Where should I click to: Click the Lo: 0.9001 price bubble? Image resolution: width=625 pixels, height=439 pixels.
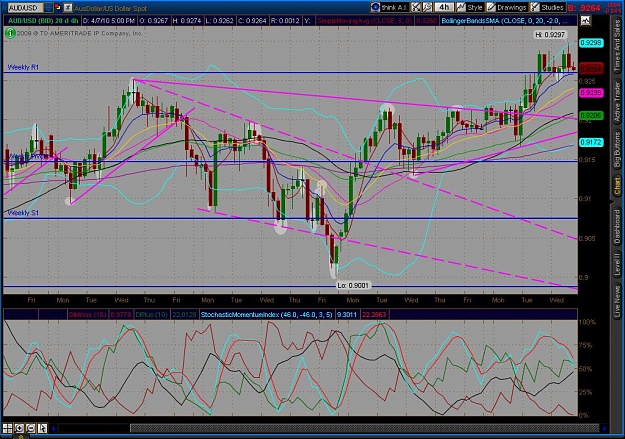[353, 285]
